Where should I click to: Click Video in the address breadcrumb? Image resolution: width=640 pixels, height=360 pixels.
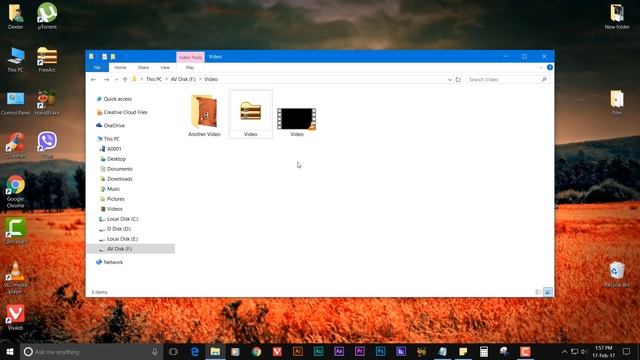point(211,79)
